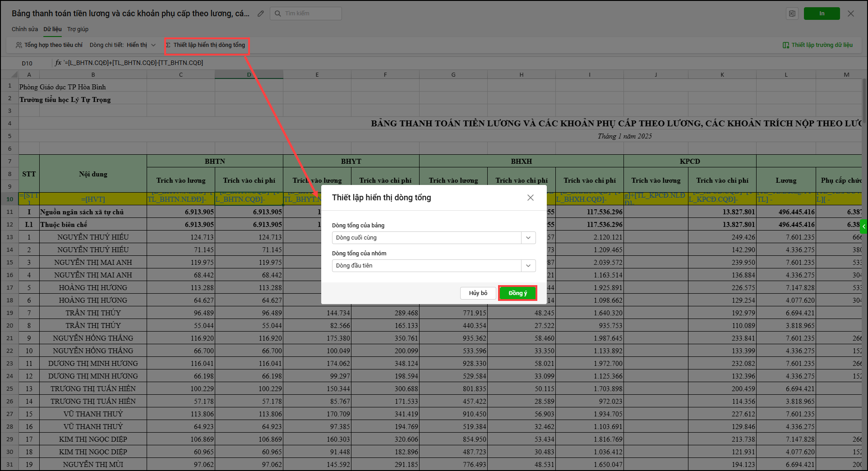The height and width of the screenshot is (471, 868).
Task: Click the fx formula icon
Action: click(58, 63)
